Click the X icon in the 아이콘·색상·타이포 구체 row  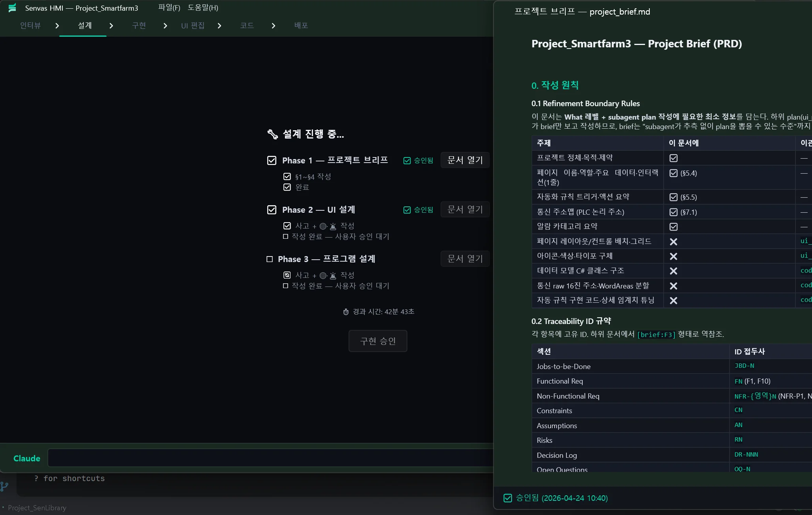[x=673, y=257]
